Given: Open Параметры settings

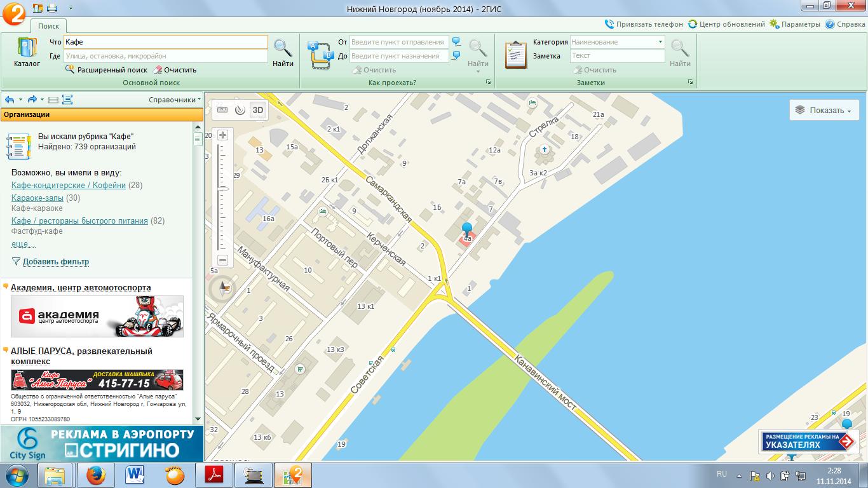Looking at the screenshot, I should coord(795,24).
